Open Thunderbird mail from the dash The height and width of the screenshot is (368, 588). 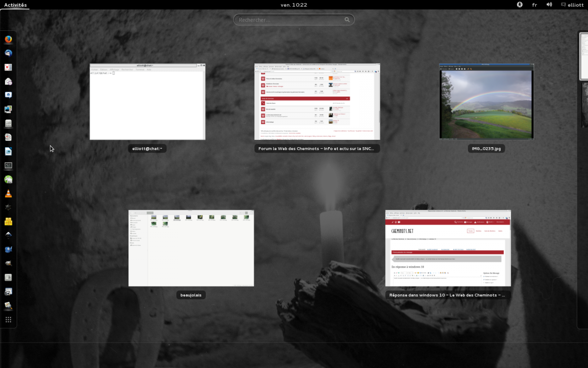8,53
